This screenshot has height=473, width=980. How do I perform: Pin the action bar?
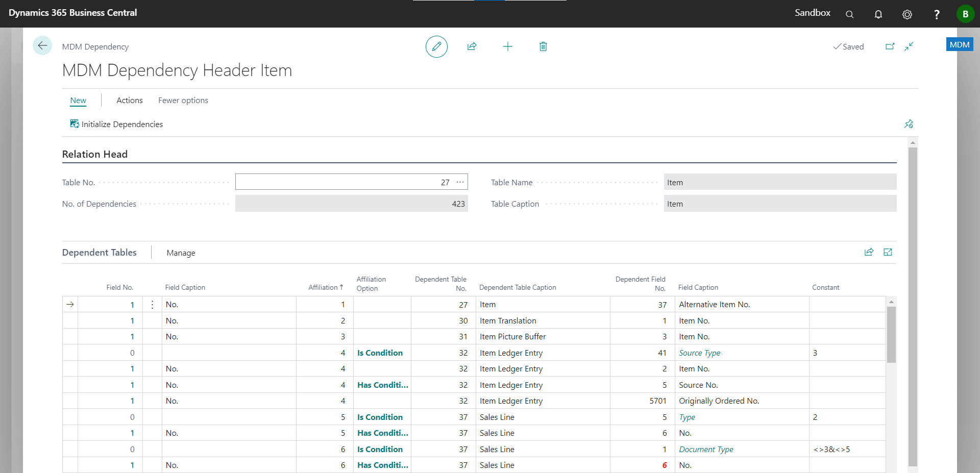pyautogui.click(x=909, y=124)
